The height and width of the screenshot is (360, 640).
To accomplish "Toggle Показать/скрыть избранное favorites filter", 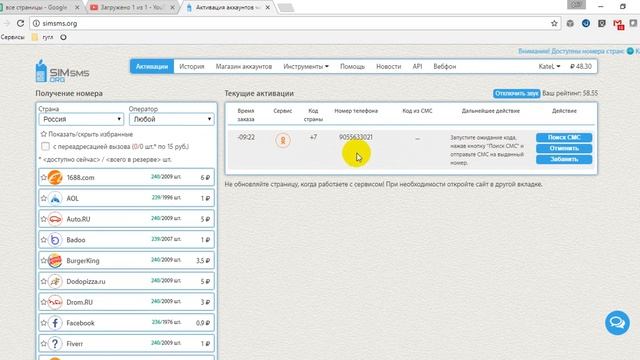I will (87, 134).
